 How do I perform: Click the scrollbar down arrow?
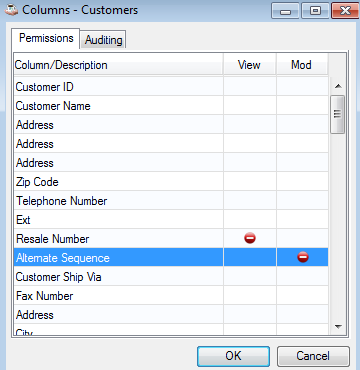(338, 327)
